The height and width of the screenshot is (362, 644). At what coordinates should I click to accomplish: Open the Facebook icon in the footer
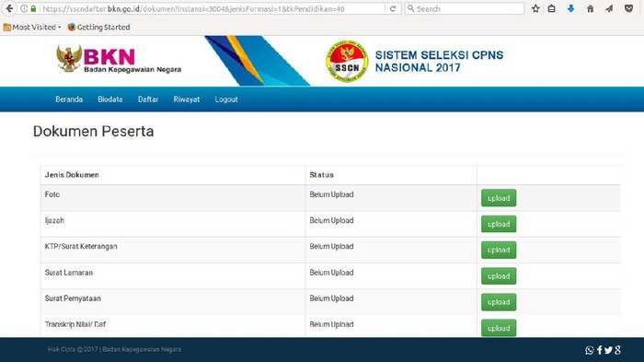tap(600, 350)
